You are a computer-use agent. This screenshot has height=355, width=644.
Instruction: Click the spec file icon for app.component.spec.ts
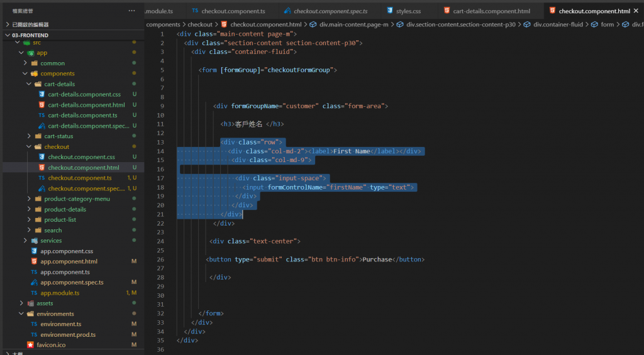pos(34,282)
